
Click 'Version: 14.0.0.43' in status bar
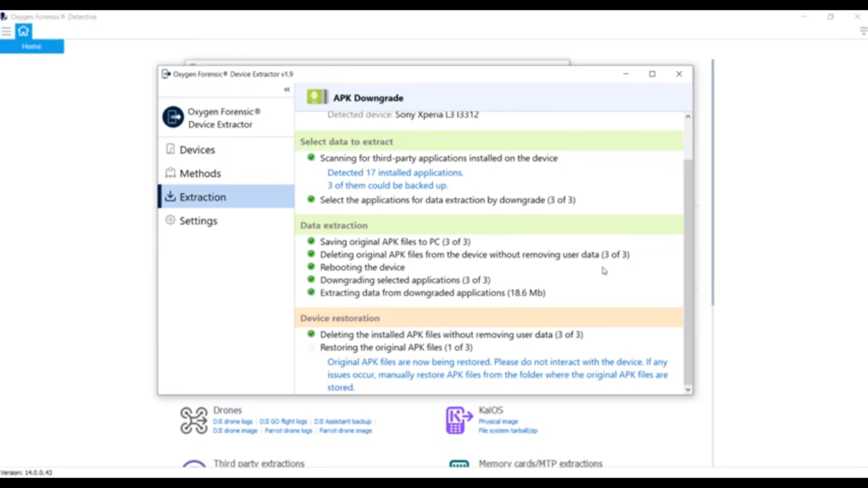26,473
